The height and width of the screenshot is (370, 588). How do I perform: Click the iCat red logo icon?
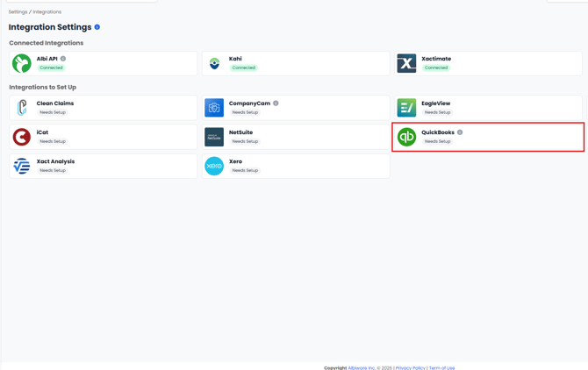22,137
